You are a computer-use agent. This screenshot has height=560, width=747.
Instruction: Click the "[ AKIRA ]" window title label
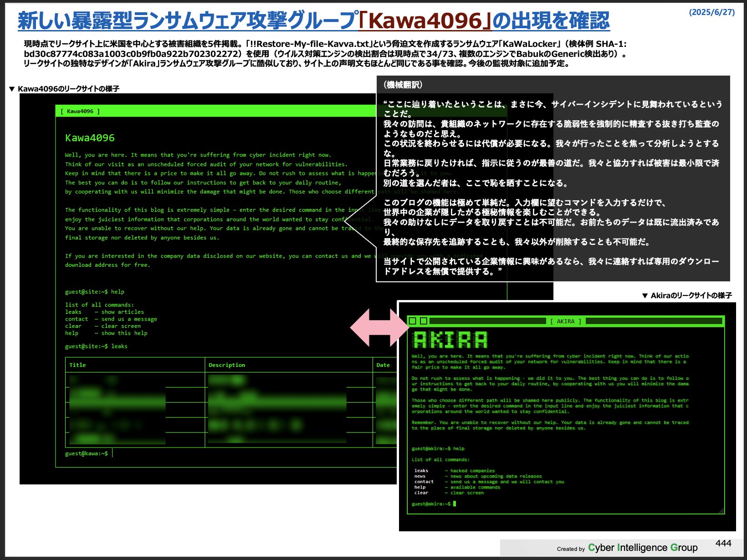(566, 321)
